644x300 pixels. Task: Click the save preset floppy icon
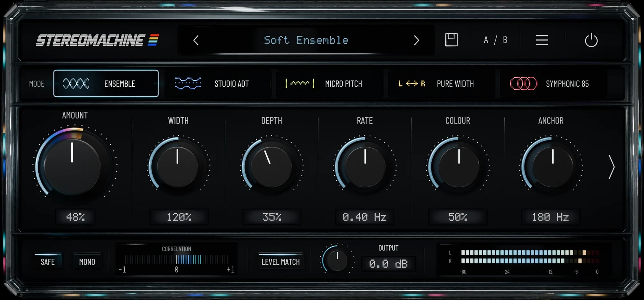click(x=451, y=40)
